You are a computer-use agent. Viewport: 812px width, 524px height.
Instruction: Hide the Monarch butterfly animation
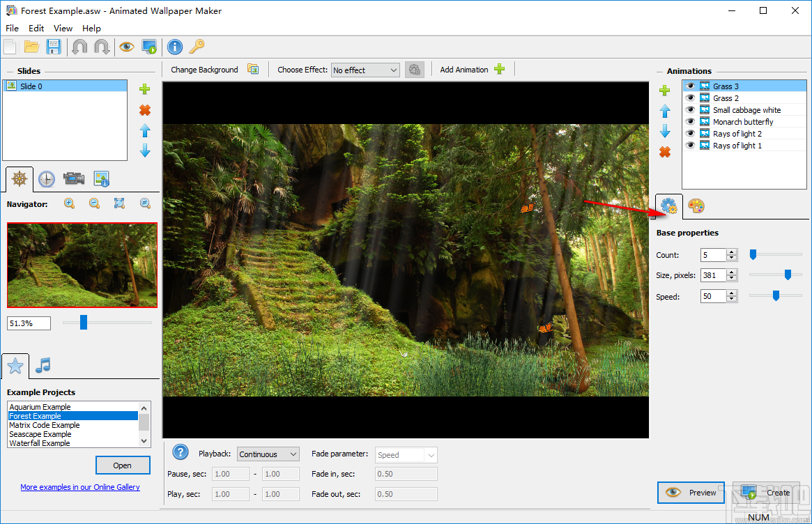tap(690, 122)
